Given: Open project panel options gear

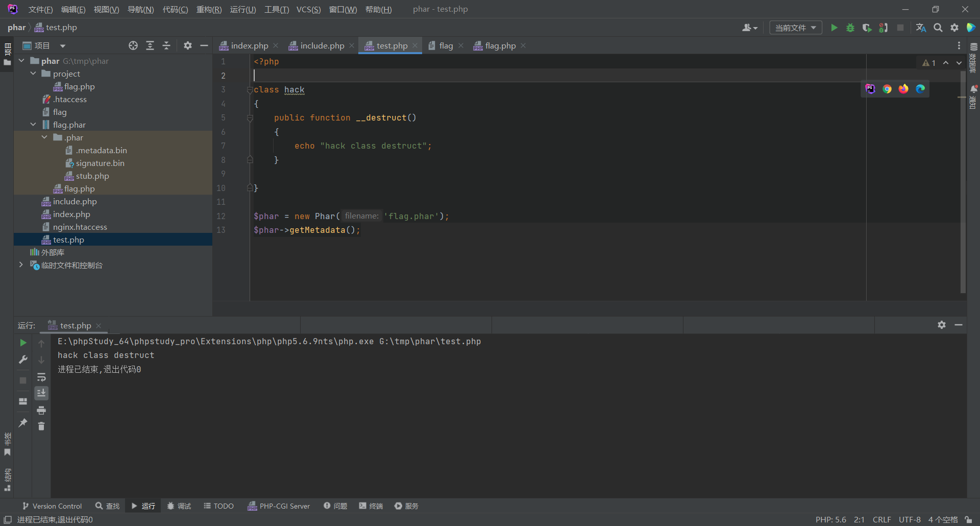Looking at the screenshot, I should [x=188, y=45].
